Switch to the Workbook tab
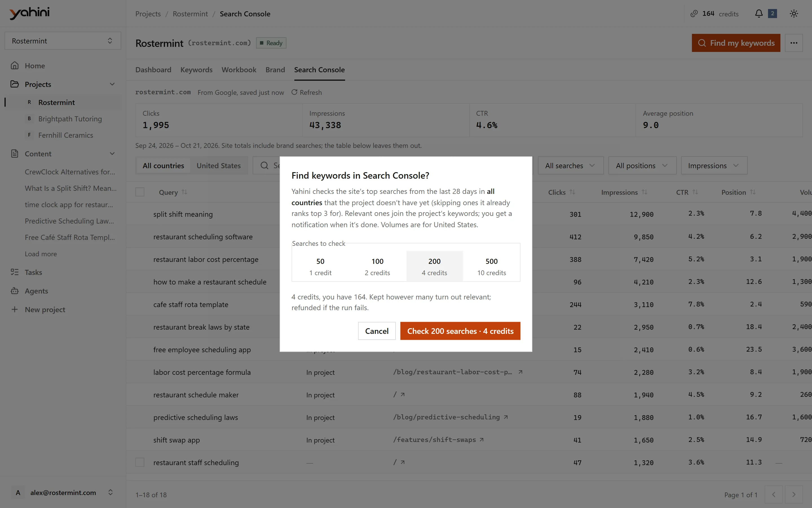 pyautogui.click(x=239, y=69)
